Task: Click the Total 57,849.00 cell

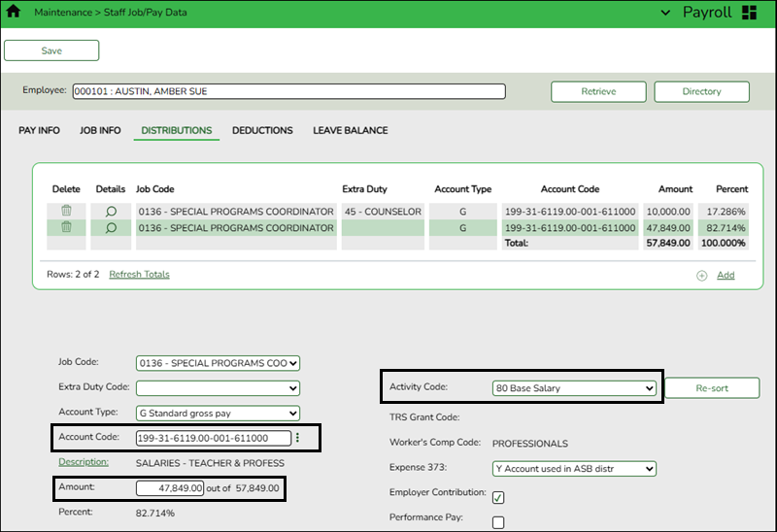Action: pos(668,243)
